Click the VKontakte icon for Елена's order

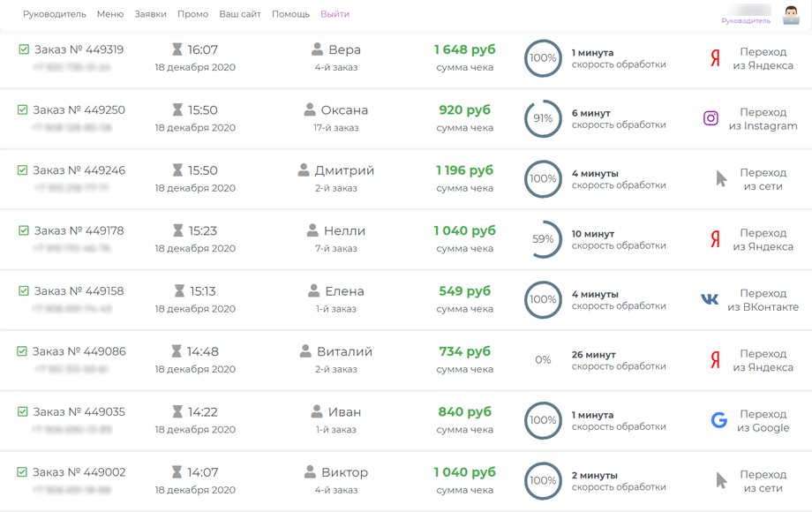(x=710, y=299)
